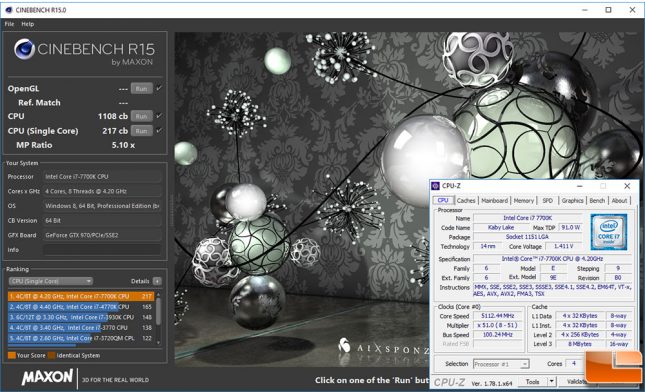Click the Bus Speed value 100.24 MHz

pyautogui.click(x=498, y=335)
